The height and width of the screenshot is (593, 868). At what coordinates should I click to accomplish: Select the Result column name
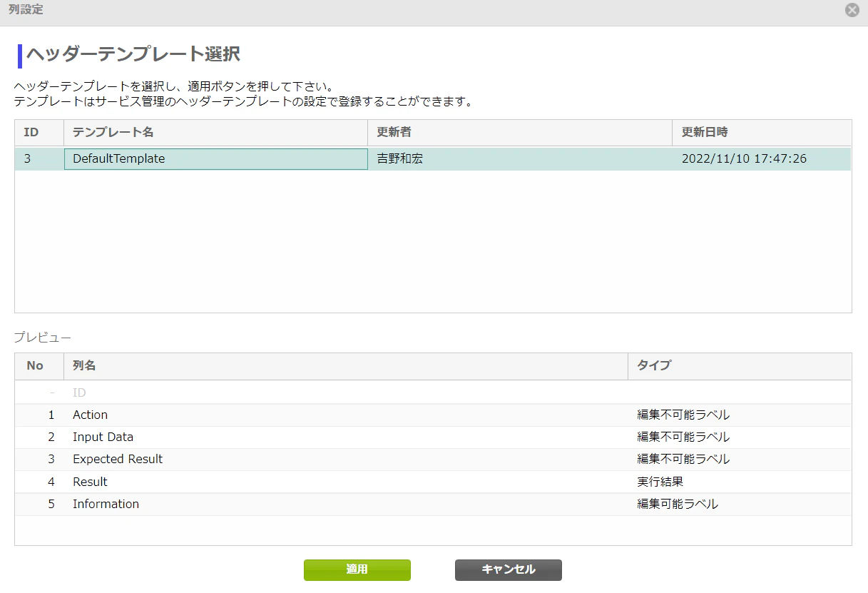click(x=90, y=482)
